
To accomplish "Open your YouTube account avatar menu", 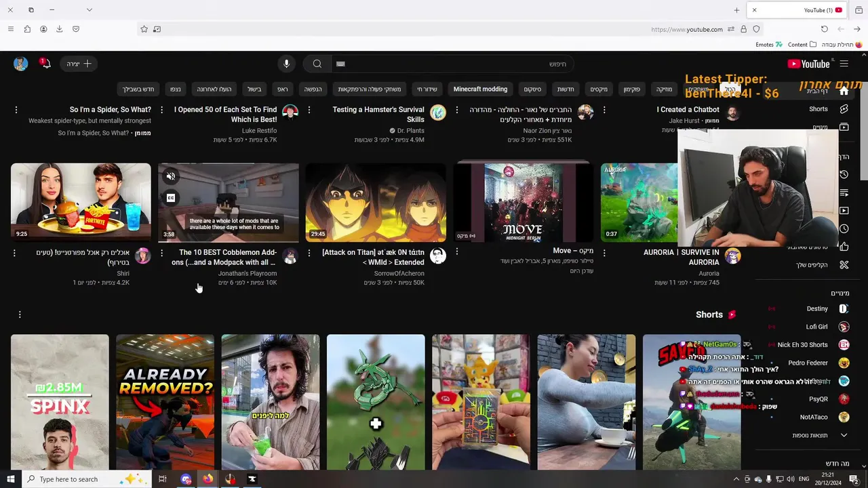I will click(20, 64).
